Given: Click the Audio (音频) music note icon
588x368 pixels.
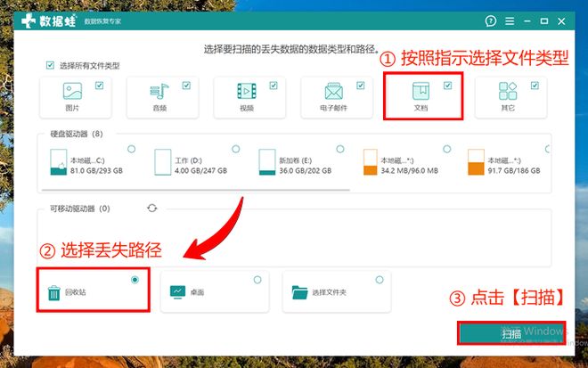Looking at the screenshot, I should pos(160,92).
